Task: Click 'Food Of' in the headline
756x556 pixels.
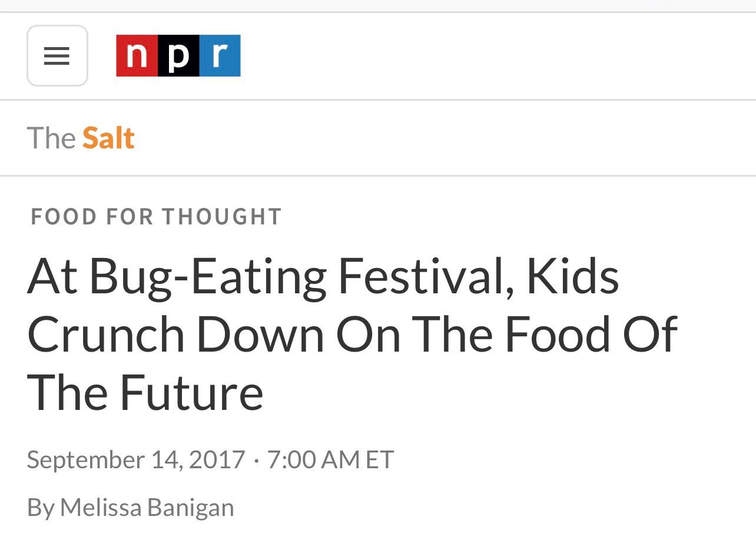Action: click(x=591, y=335)
